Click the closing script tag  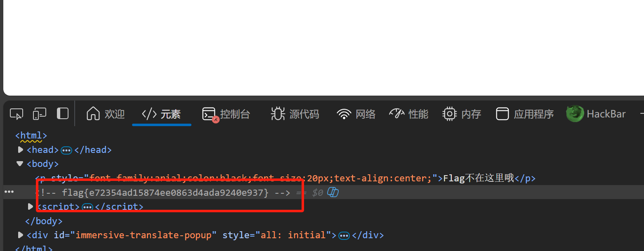(119, 206)
